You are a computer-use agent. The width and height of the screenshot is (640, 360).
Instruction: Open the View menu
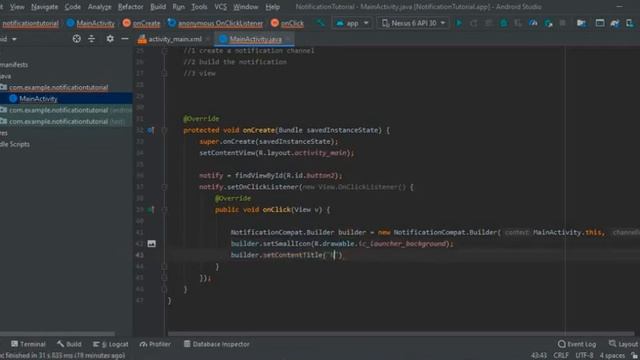coord(17,7)
